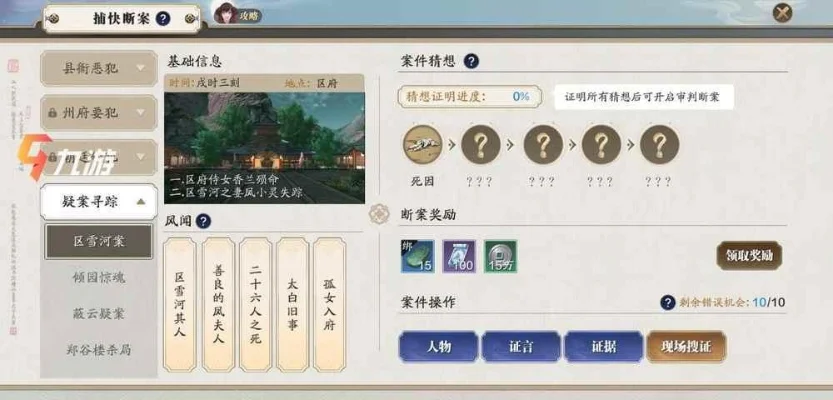Click the scene thumbnail of 区府
Image resolution: width=833 pixels, height=400 pixels.
point(264,148)
